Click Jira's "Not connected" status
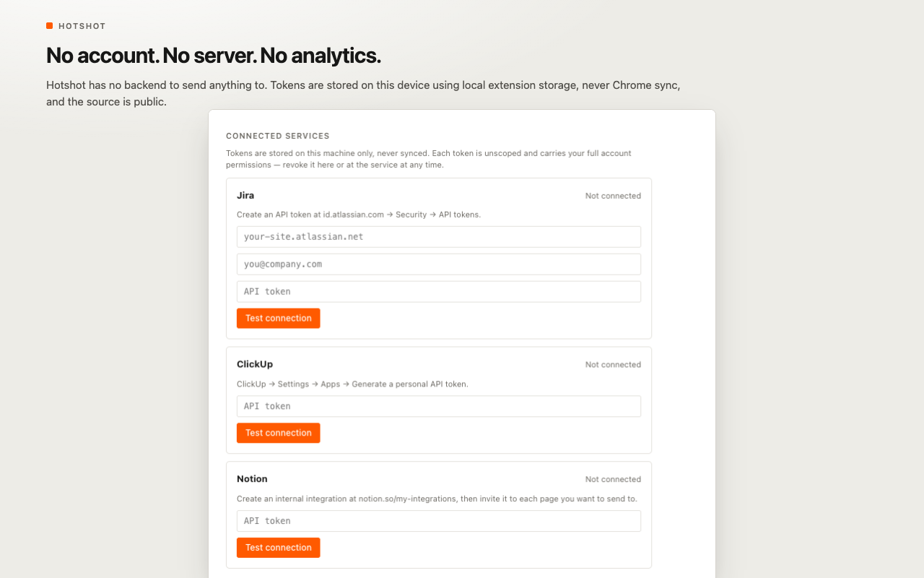Viewport: 924px width, 578px height. (x=613, y=196)
